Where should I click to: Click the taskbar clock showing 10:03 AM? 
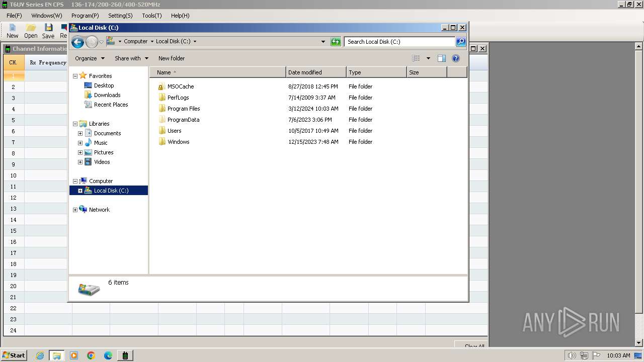pyautogui.click(x=618, y=355)
